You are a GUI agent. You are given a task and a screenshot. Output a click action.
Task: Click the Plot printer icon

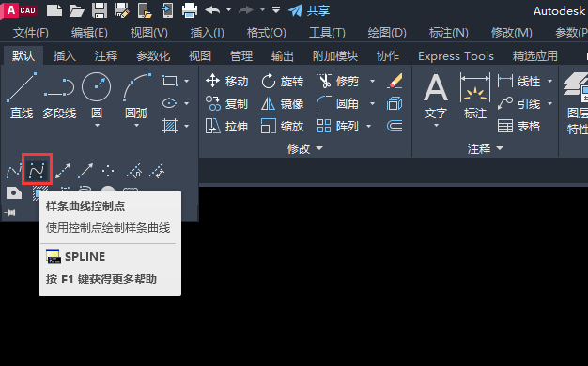[x=190, y=10]
